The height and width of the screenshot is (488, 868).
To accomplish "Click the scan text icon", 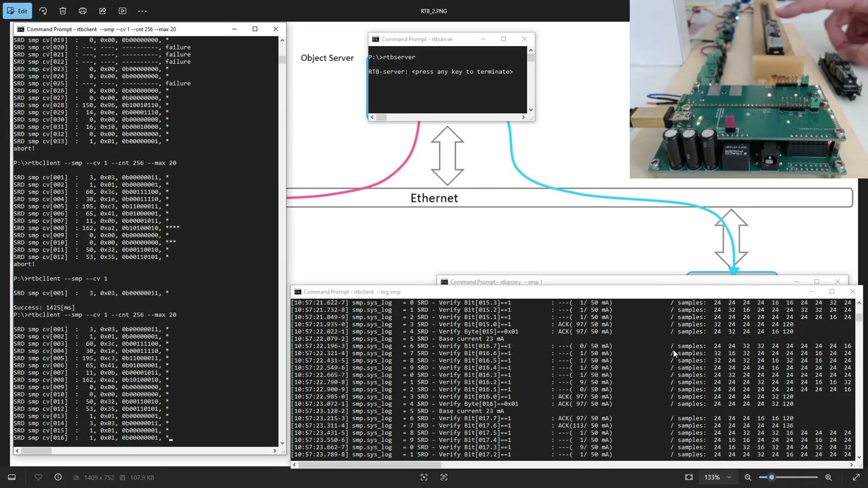I will 444,477.
